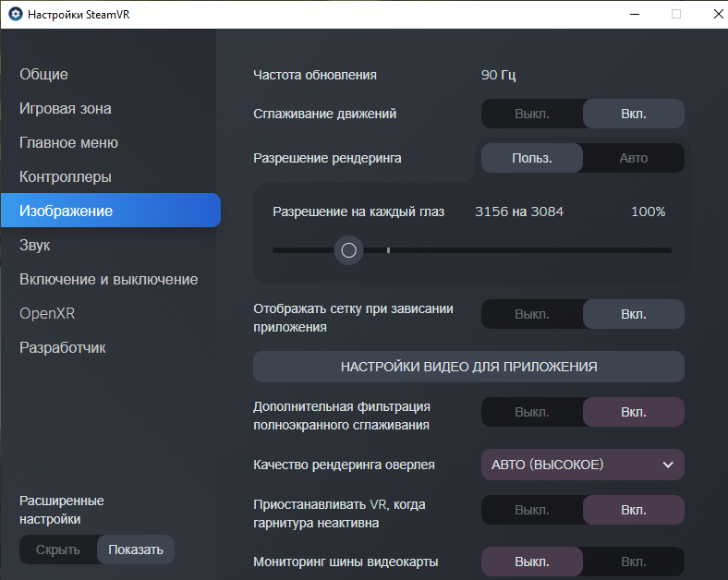
Task: Disable Дополнительная фильтрация полноэкранного сглаживания
Action: tap(532, 412)
